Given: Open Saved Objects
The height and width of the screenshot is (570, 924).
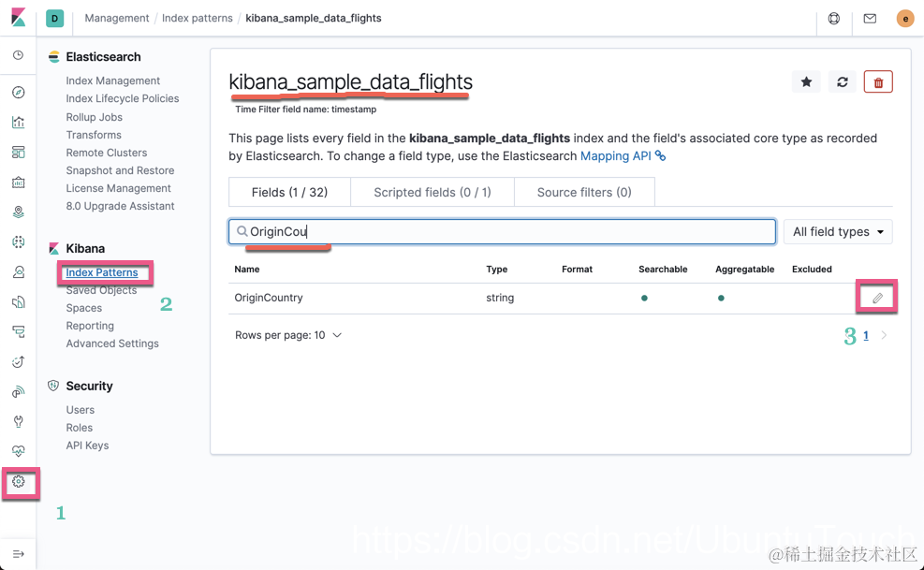Looking at the screenshot, I should (101, 290).
